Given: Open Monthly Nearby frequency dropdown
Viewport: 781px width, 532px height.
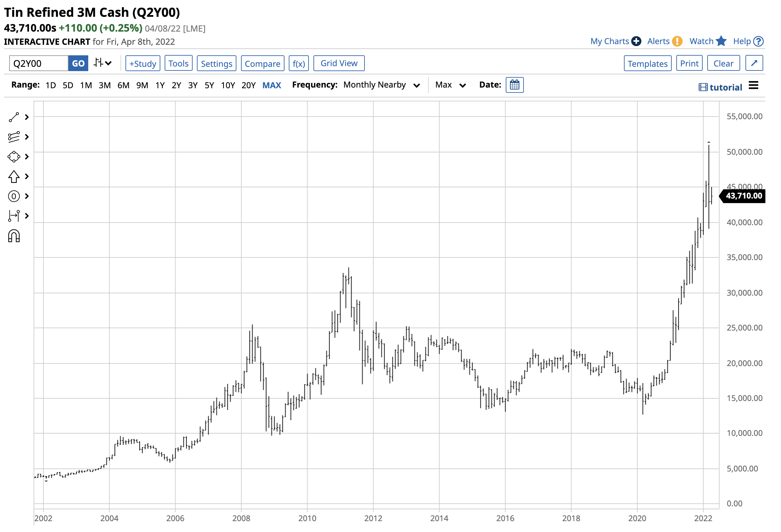Looking at the screenshot, I should click(x=381, y=85).
